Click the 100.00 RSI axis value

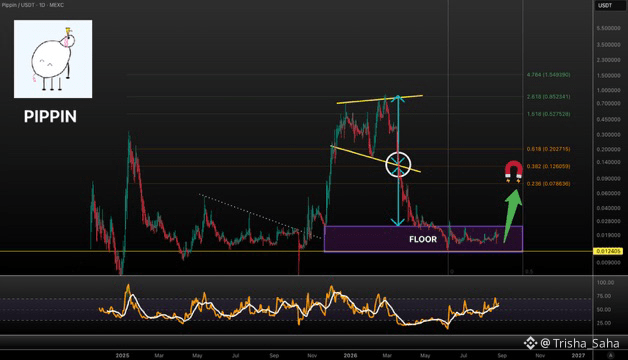[x=605, y=283]
